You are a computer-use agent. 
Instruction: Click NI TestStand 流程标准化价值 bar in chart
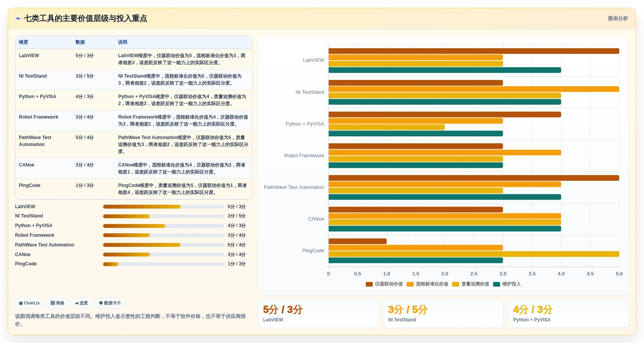point(474,89)
